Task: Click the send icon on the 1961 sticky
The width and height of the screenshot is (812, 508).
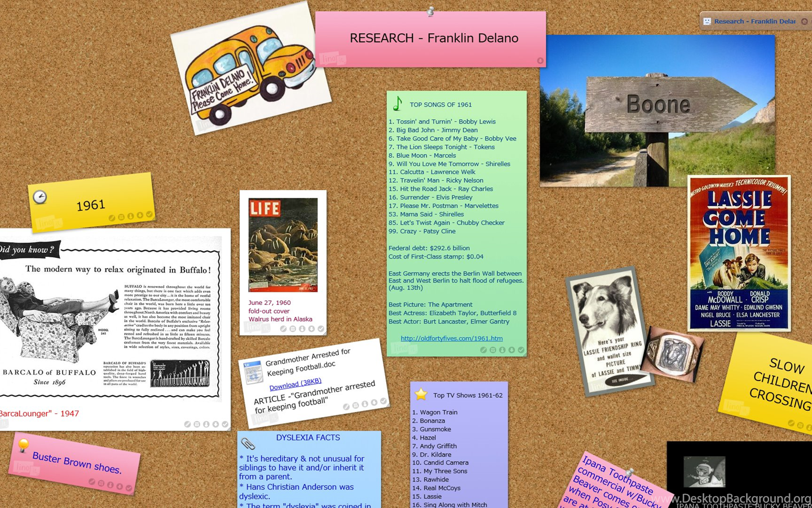Action: (130, 216)
